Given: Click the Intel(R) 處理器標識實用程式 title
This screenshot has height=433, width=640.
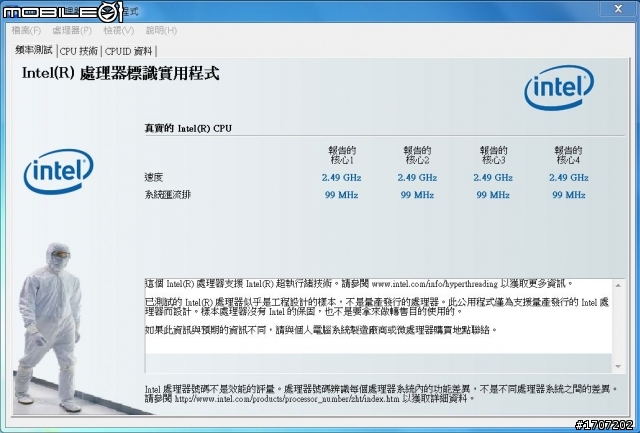Looking at the screenshot, I should [x=120, y=73].
